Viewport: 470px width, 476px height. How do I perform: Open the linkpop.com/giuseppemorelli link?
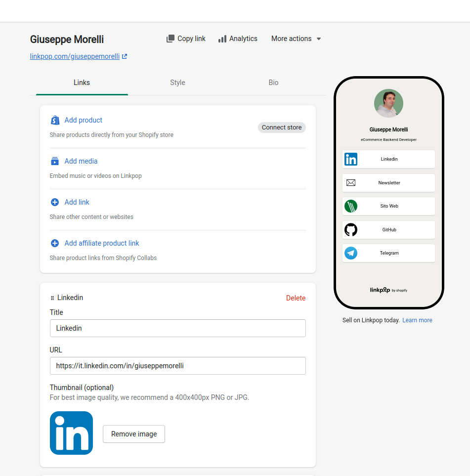pyautogui.click(x=75, y=56)
